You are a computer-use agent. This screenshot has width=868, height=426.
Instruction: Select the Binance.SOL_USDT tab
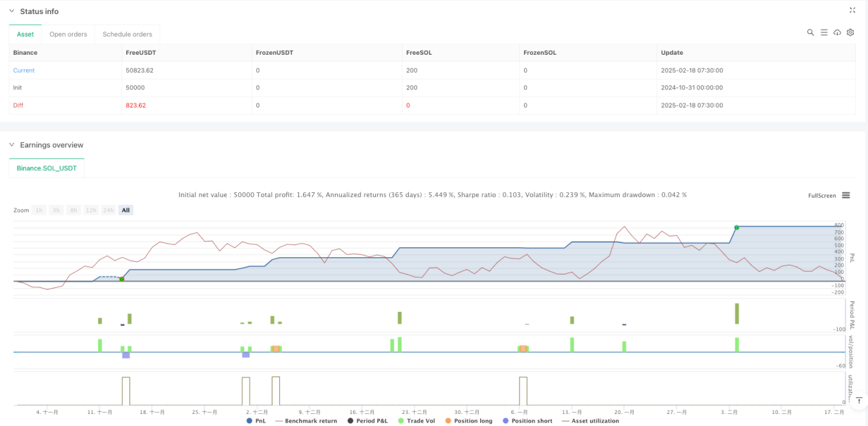point(47,168)
